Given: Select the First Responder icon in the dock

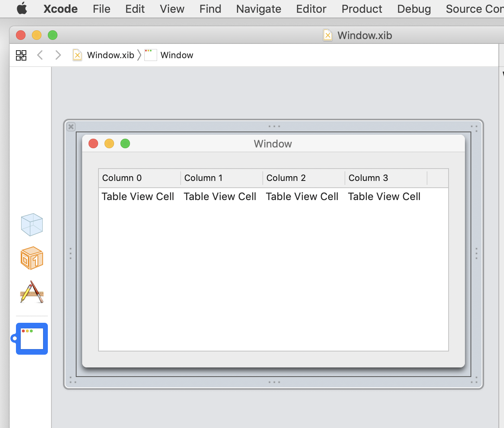Looking at the screenshot, I should (x=31, y=258).
